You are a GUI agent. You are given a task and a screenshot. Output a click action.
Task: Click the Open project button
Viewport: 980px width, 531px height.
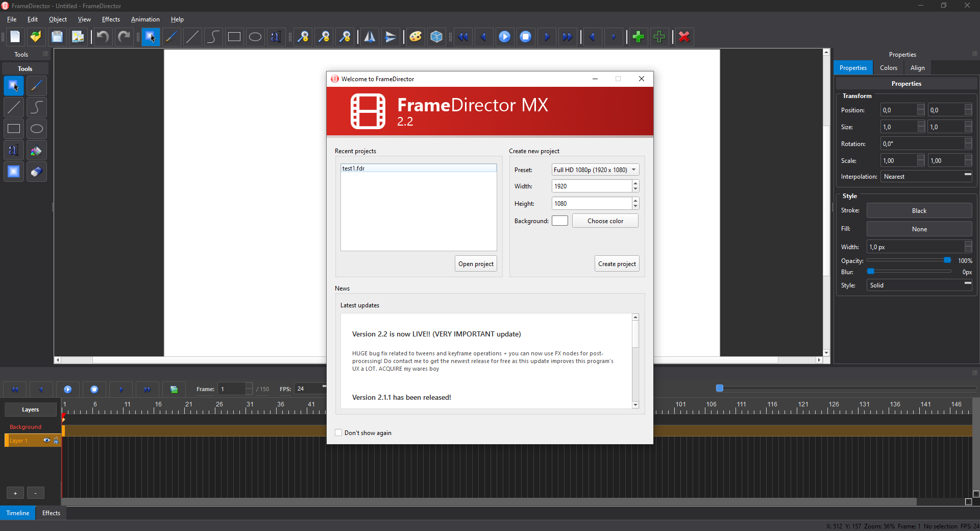click(x=476, y=263)
